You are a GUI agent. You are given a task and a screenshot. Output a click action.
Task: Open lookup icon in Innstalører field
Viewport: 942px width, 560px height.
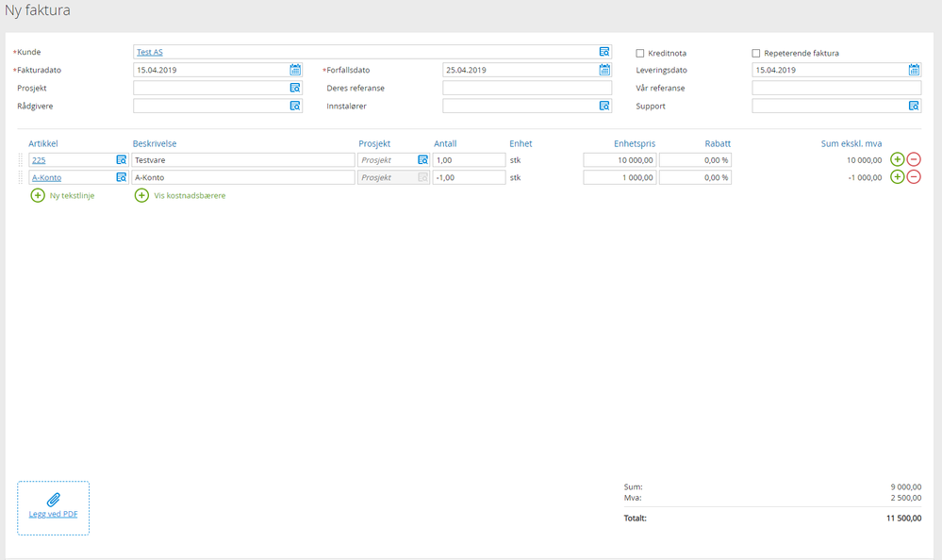604,106
